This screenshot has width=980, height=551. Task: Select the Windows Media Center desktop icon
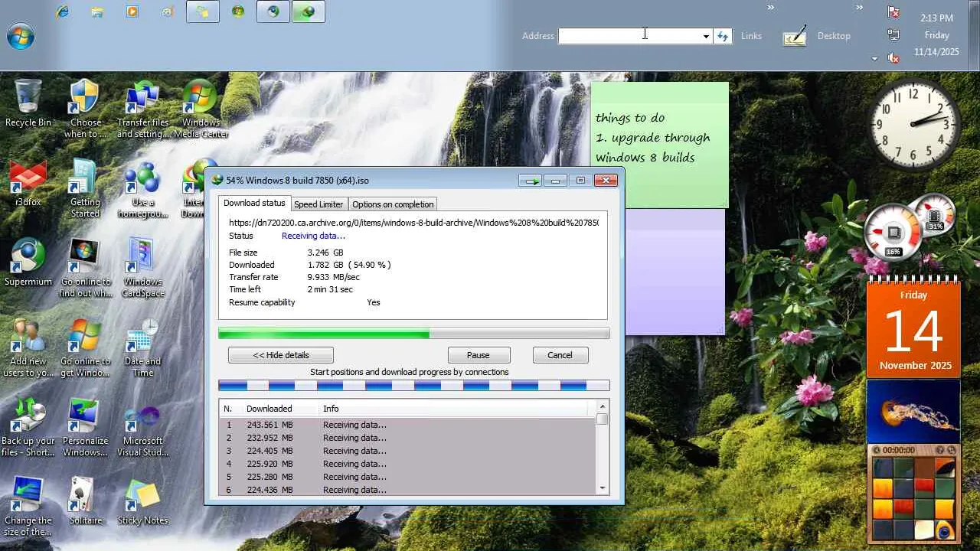click(201, 109)
